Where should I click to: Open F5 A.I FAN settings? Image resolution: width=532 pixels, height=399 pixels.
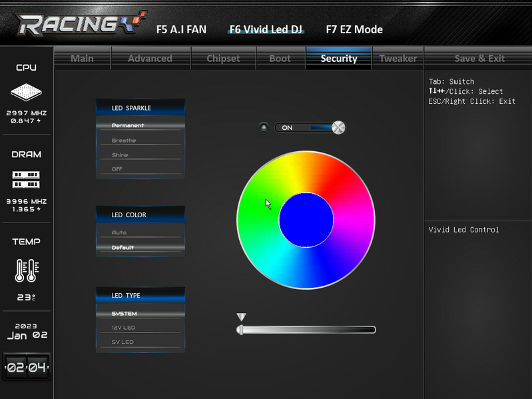[181, 29]
